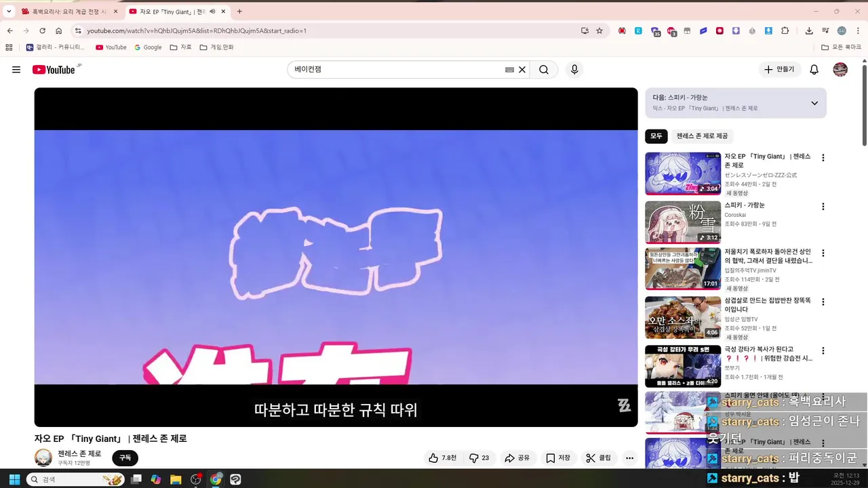This screenshot has height=488, width=868.
Task: Open the 자료 bookmark folder
Action: [180, 47]
